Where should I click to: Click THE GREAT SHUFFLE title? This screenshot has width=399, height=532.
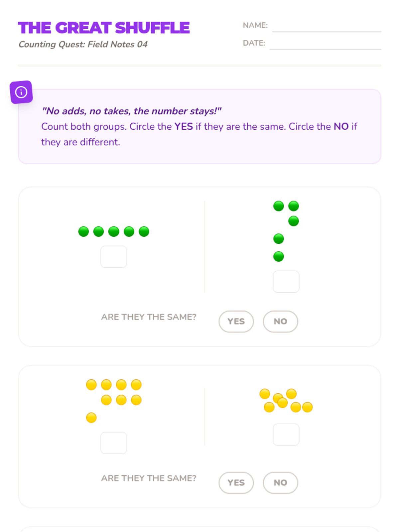(x=104, y=28)
